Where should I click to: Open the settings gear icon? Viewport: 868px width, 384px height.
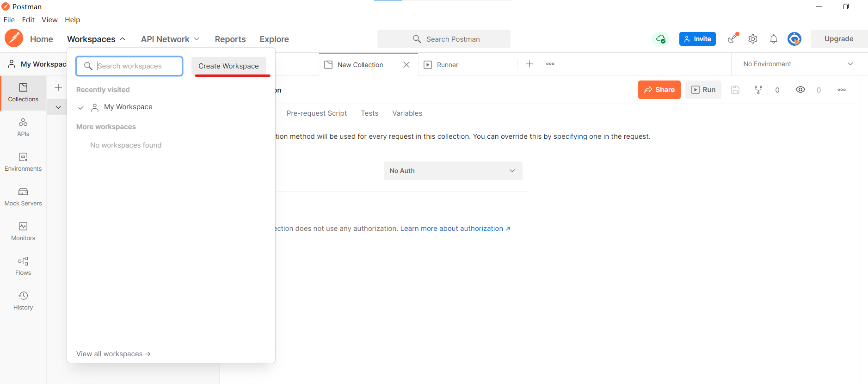[x=753, y=39]
